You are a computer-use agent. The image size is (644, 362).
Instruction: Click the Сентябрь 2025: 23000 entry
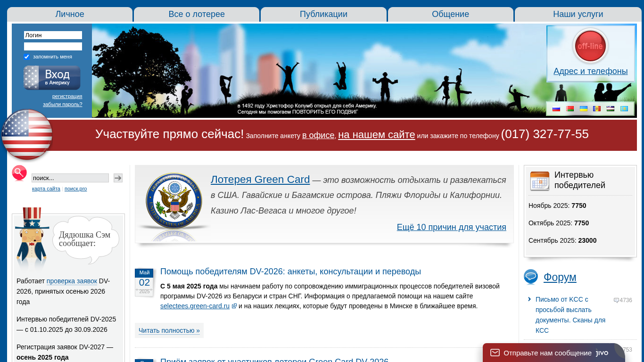[562, 240]
